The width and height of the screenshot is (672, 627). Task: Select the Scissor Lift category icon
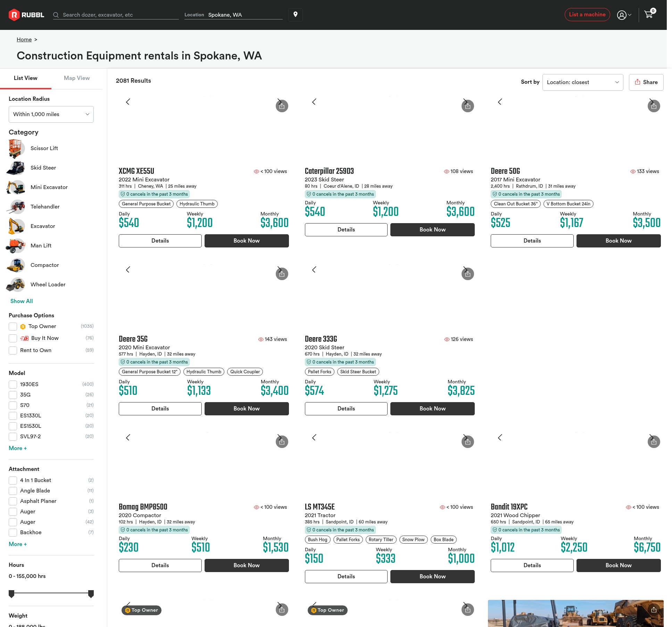pos(15,148)
